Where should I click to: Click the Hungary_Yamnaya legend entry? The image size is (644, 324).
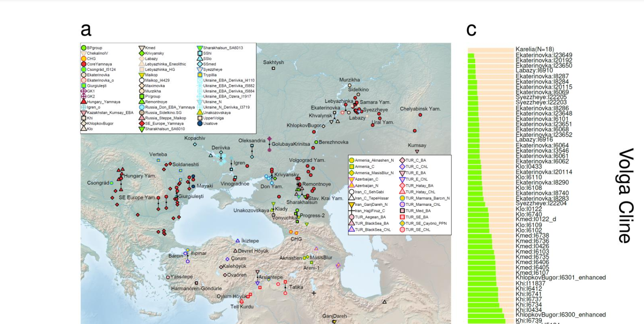pyautogui.click(x=101, y=102)
